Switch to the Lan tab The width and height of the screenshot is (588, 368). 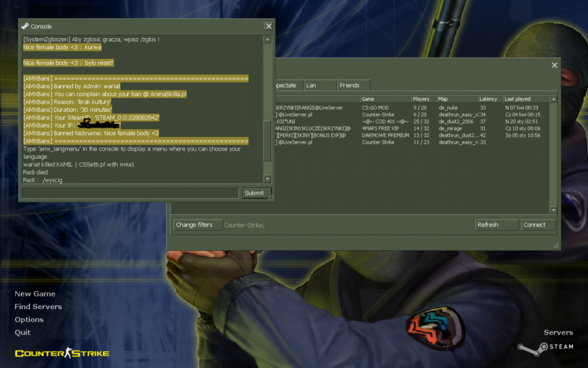pyautogui.click(x=320, y=85)
